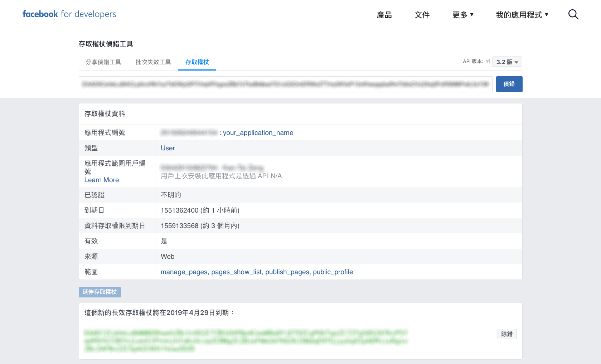Click the 資料存取權限到期日 row label
601x364 pixels.
pos(115,226)
